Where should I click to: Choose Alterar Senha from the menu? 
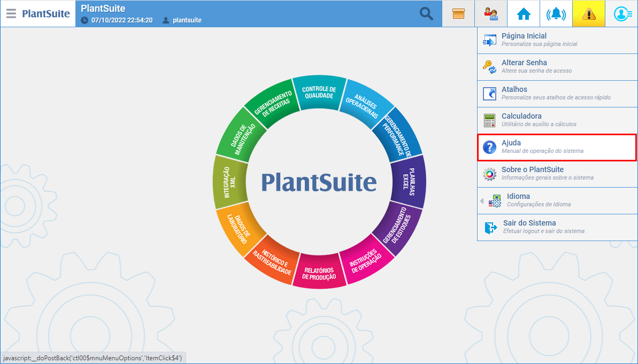pos(557,67)
